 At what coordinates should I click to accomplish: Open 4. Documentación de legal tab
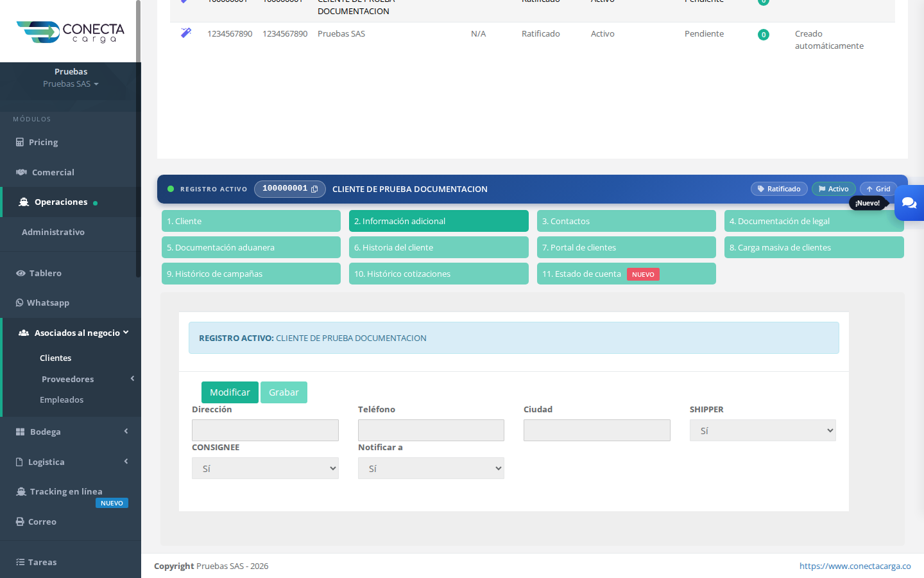(x=814, y=221)
